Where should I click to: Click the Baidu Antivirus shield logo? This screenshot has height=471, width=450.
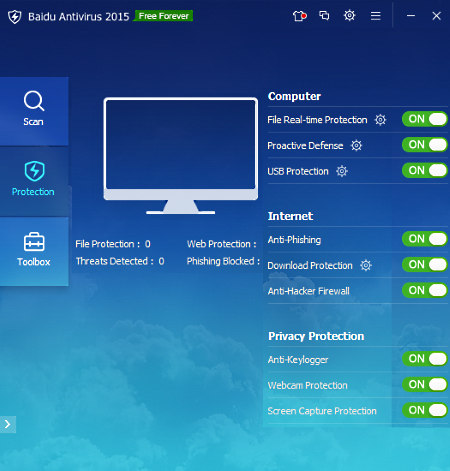tap(15, 17)
